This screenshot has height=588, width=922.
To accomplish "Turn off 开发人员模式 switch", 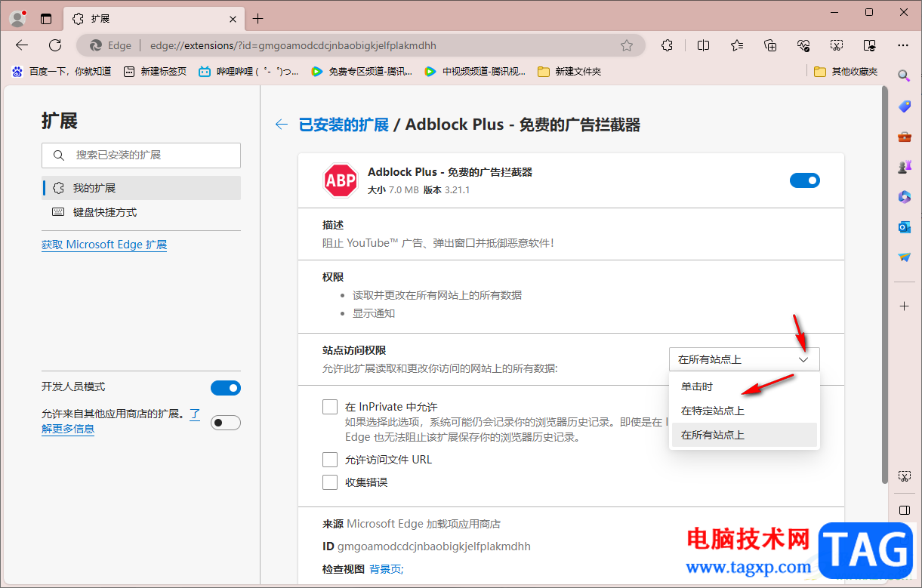I will coord(226,388).
